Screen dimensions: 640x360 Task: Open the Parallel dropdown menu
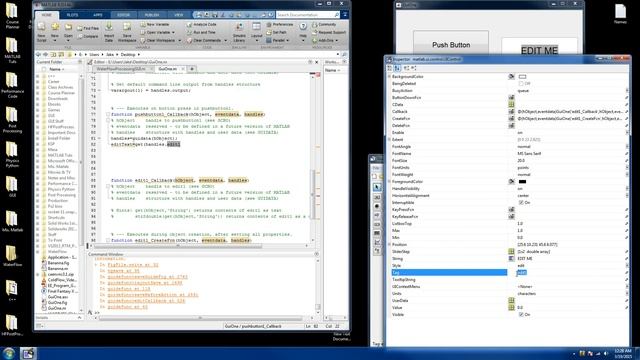point(278,40)
